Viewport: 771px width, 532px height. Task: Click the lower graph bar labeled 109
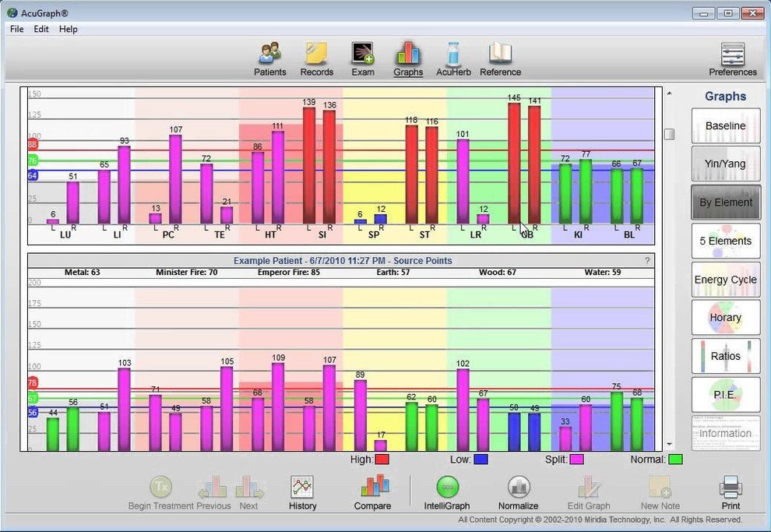(278, 407)
